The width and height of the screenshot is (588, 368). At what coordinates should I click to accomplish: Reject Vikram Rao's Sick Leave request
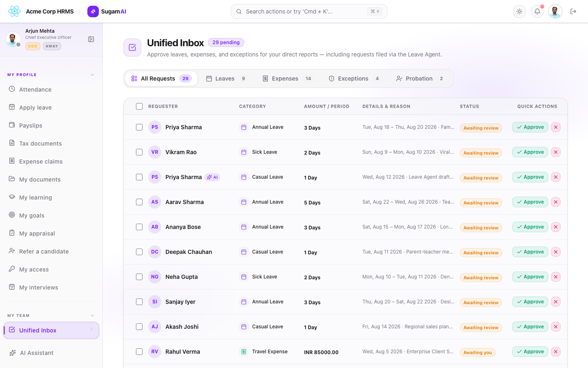pyautogui.click(x=556, y=152)
